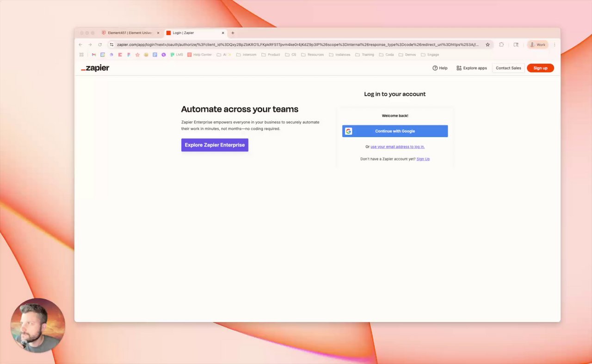Open the tab search icon next to extensions
592x364 pixels.
point(516,45)
